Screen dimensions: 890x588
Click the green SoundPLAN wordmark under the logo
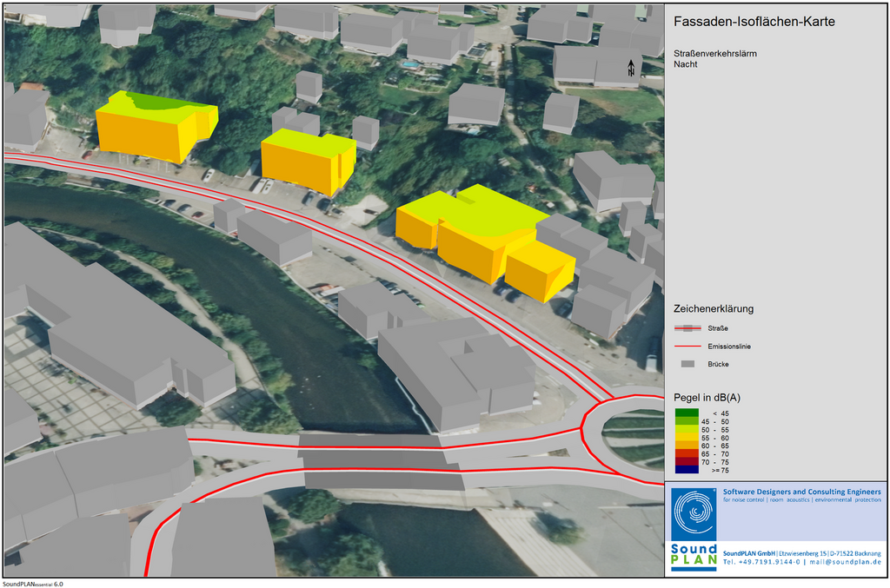click(x=694, y=556)
